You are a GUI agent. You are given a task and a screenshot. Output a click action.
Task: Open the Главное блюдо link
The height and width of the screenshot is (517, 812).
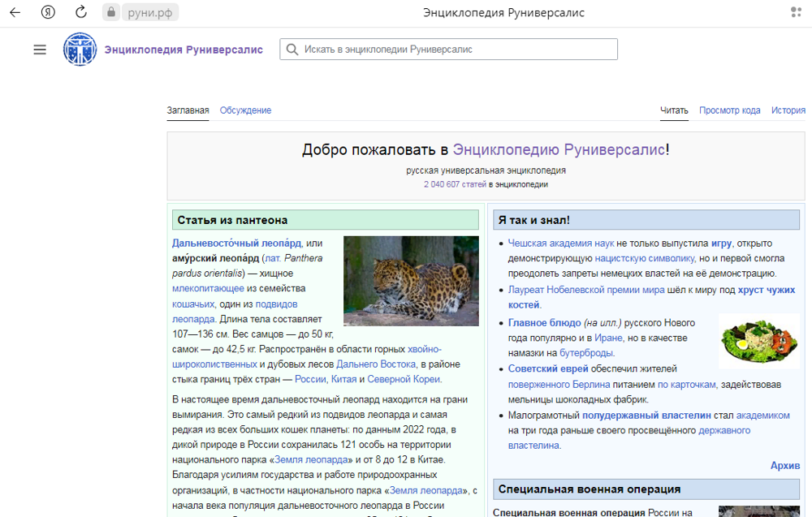[x=544, y=323]
